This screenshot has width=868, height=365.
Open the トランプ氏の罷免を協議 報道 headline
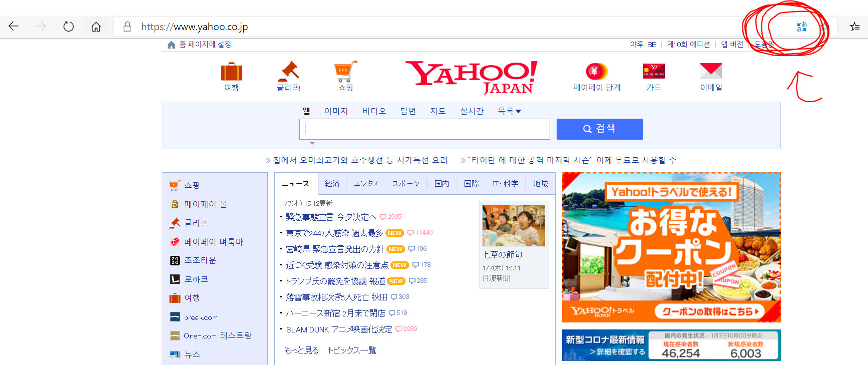click(x=335, y=281)
